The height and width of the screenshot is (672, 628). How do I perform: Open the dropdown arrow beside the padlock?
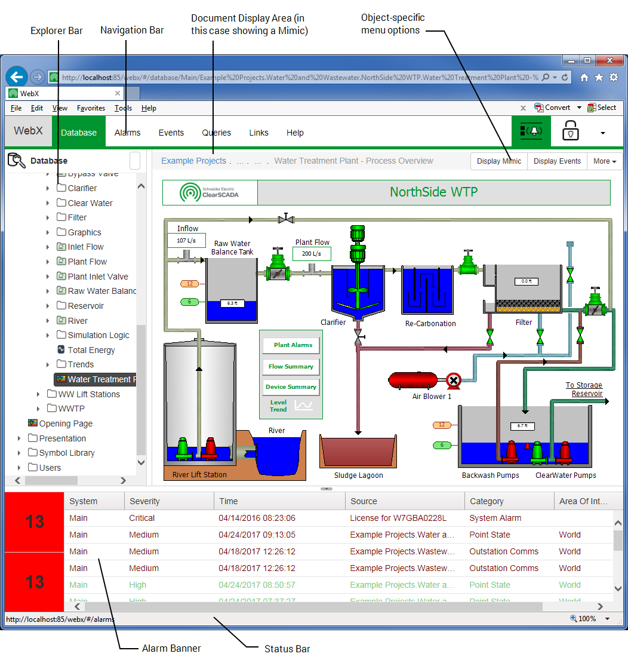(602, 133)
